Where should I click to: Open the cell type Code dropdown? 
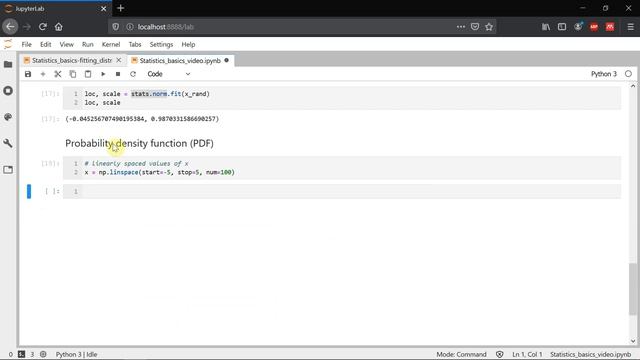(169, 74)
